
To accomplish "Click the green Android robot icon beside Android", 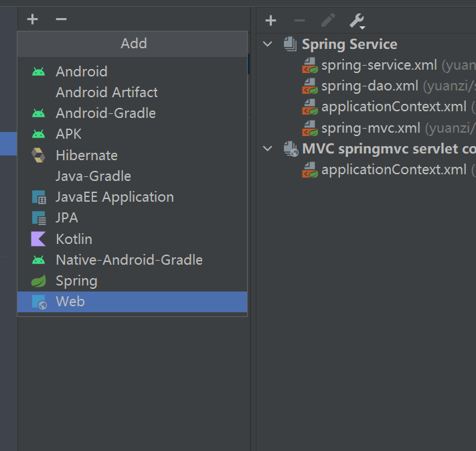I will point(39,72).
